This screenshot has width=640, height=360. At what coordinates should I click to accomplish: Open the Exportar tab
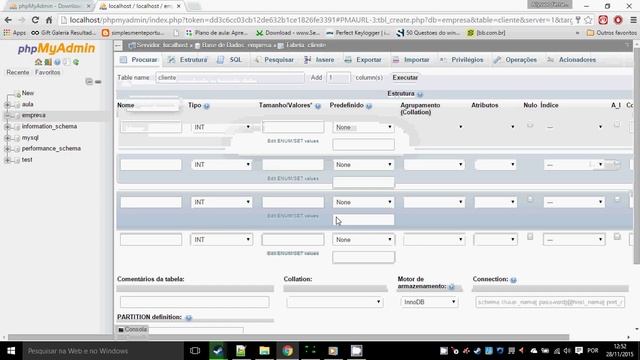pyautogui.click(x=363, y=60)
